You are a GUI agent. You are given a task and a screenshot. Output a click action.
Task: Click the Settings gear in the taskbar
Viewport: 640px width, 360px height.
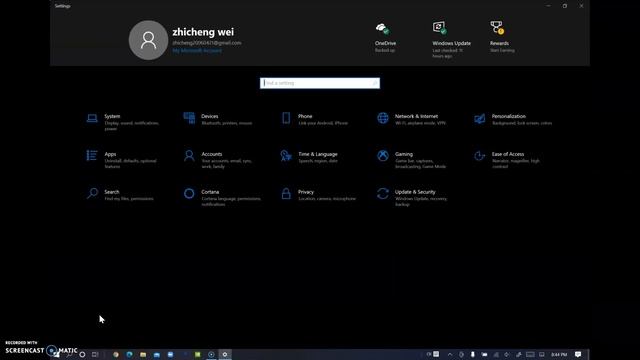[224, 354]
